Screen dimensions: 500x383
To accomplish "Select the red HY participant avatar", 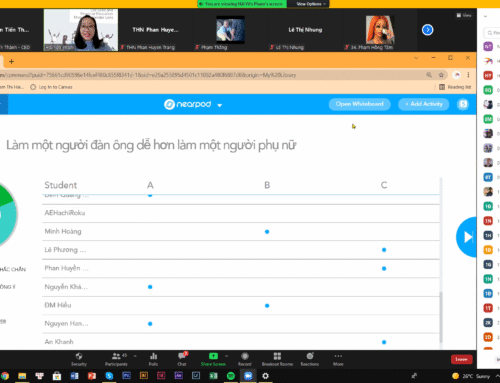I will click(488, 76).
